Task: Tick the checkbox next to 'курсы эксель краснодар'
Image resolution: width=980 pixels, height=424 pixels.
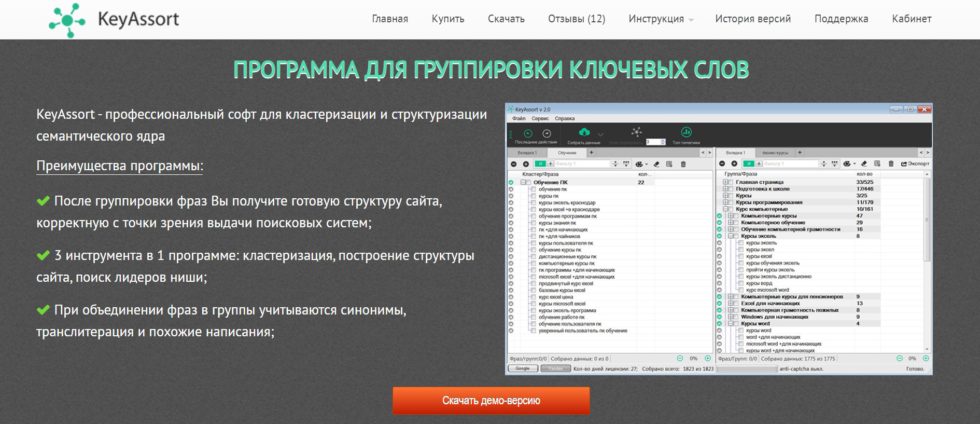Action: tap(533, 203)
